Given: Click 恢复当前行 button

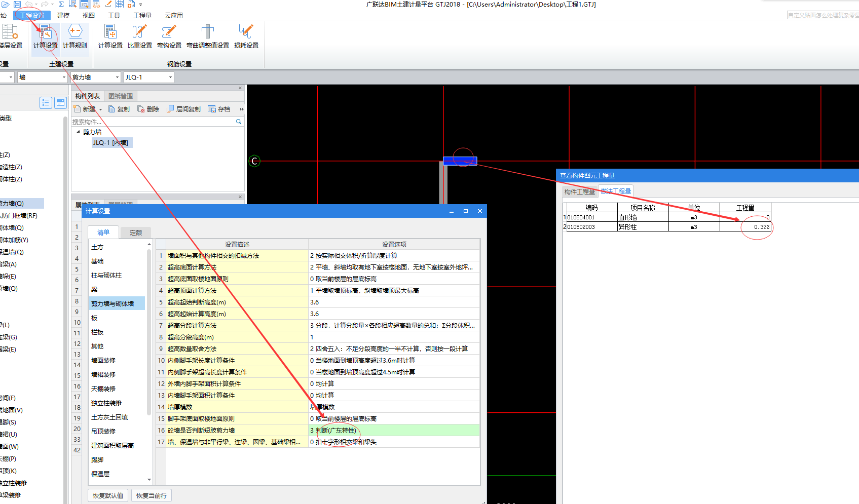Looking at the screenshot, I should (152, 495).
